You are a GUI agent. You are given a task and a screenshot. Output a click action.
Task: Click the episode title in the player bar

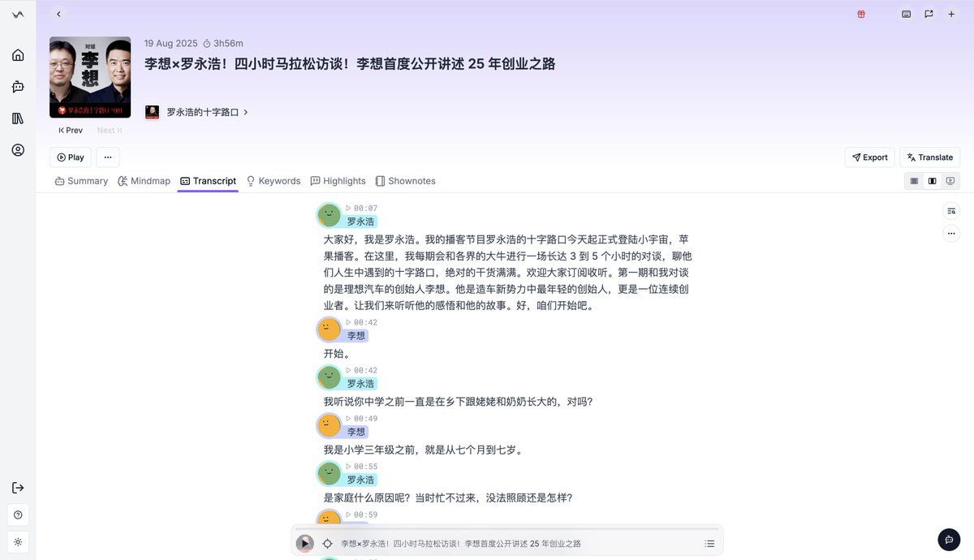click(x=460, y=544)
